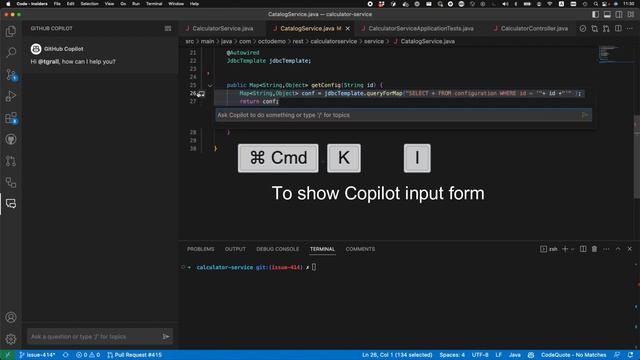640x360 pixels.
Task: Close the CatalogService.java tab
Action: (x=348, y=29)
